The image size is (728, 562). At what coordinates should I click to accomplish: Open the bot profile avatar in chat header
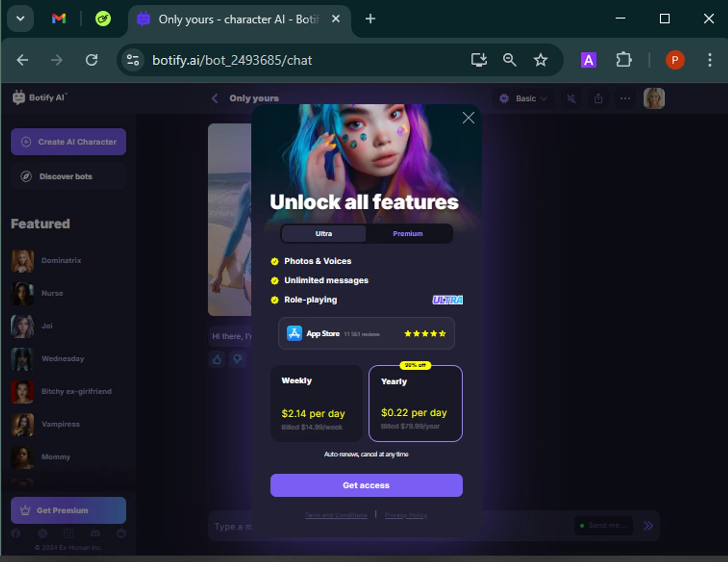tap(654, 98)
